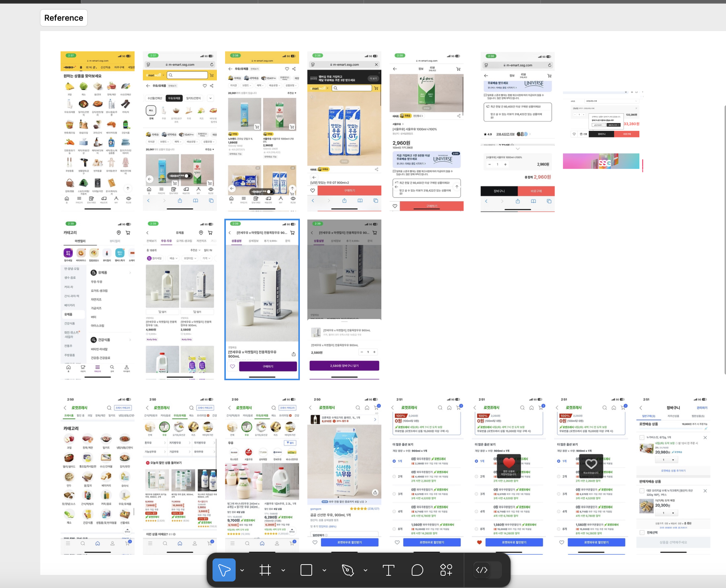Remove 누가비스킷 item with X icon
Viewport: 726px width, 588px height.
[705, 438]
